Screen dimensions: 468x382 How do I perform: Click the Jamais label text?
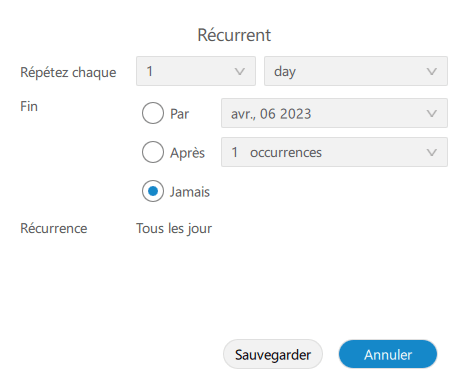click(x=190, y=192)
